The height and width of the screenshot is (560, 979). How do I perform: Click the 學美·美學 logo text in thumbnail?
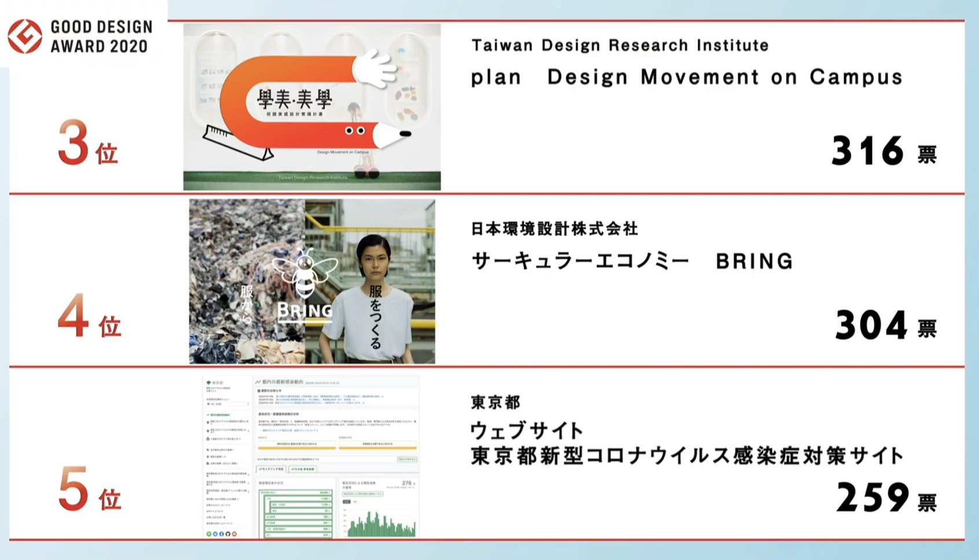coord(295,100)
